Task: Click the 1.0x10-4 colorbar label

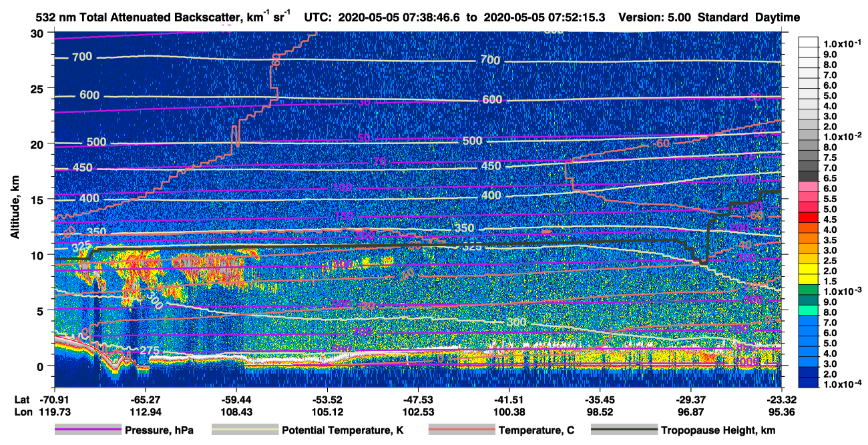Action: point(843,385)
